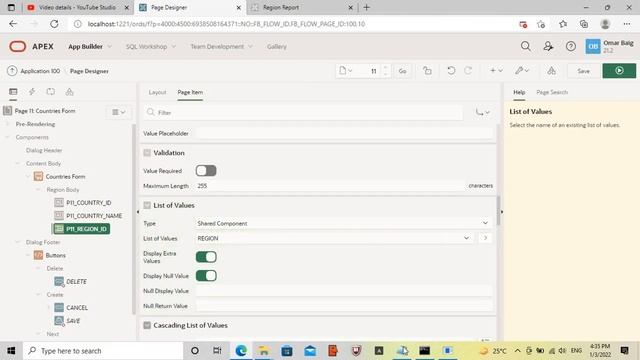This screenshot has height=360, width=640.
Task: Turn off the Display Null Value switch
Action: [206, 276]
